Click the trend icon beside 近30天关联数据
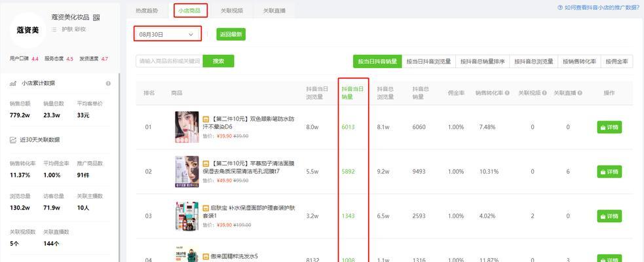The height and width of the screenshot is (262, 644). [12, 140]
